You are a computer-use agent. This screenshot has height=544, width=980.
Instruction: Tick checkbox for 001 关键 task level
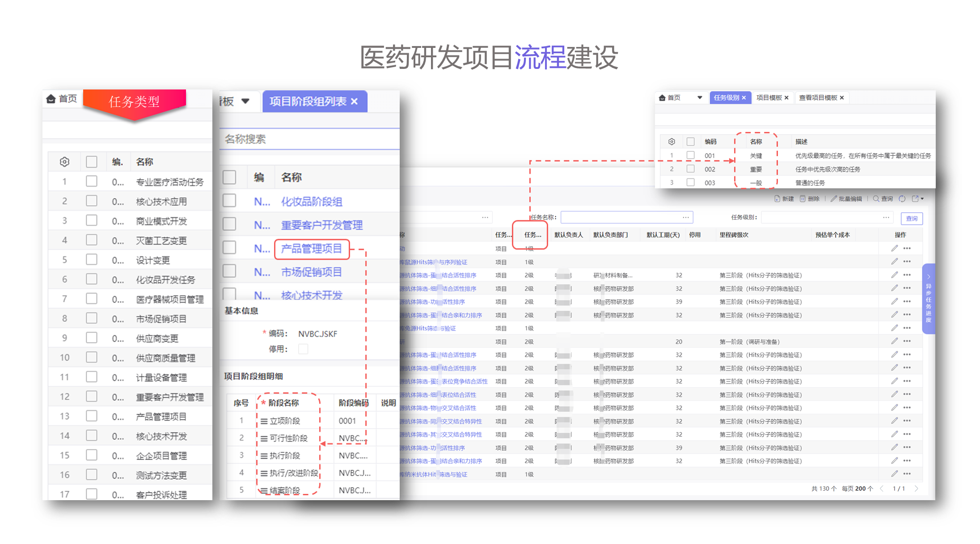tap(690, 155)
